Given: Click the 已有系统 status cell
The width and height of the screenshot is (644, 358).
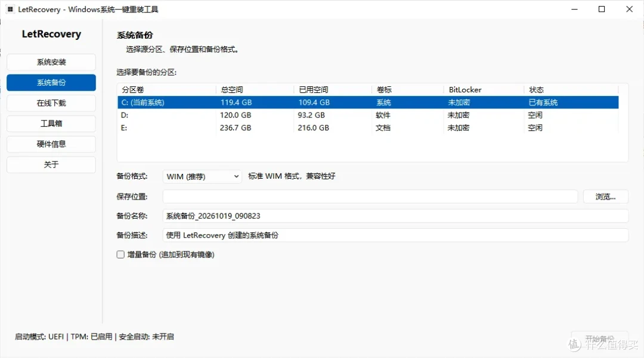Looking at the screenshot, I should pyautogui.click(x=543, y=102).
